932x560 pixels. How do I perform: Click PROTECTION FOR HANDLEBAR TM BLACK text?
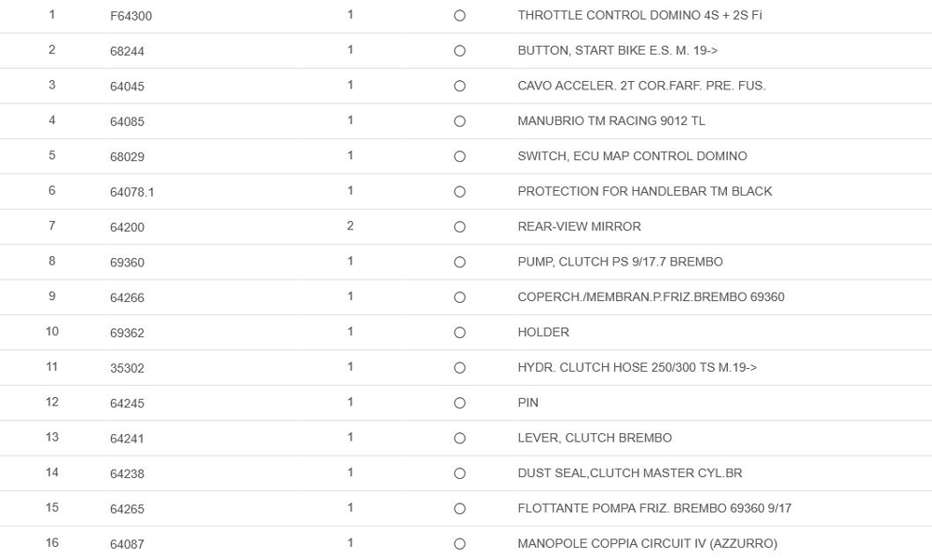tap(644, 191)
